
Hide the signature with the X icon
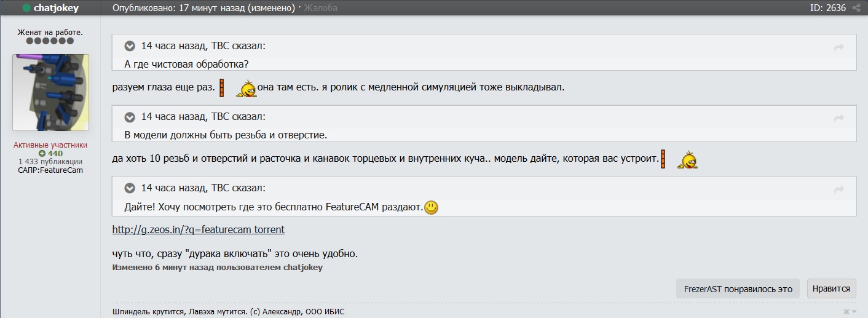coord(846,312)
